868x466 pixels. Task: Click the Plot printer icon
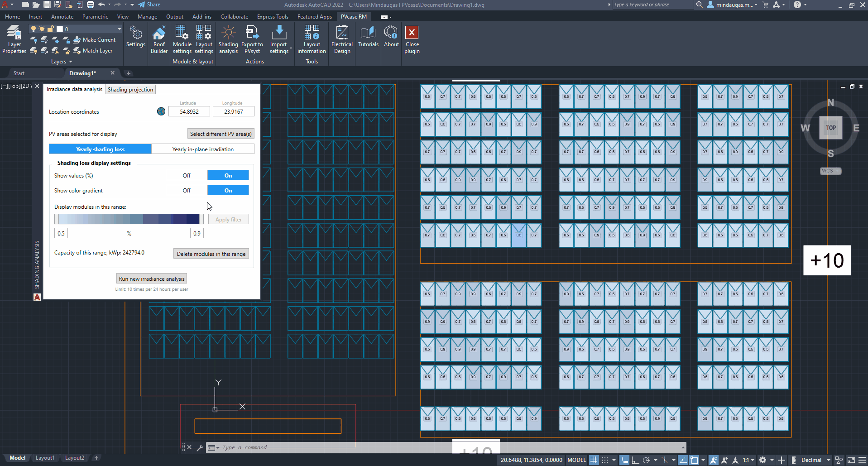pyautogui.click(x=91, y=5)
